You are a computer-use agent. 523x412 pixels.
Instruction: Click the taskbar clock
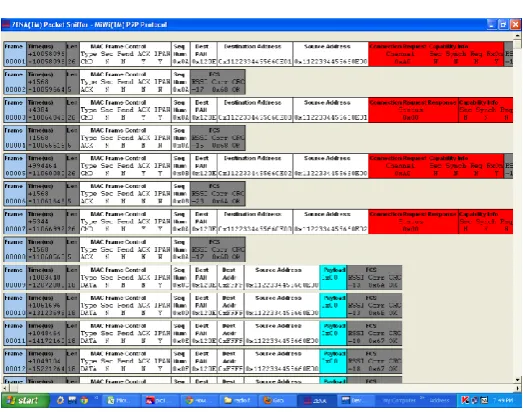pos(503,400)
